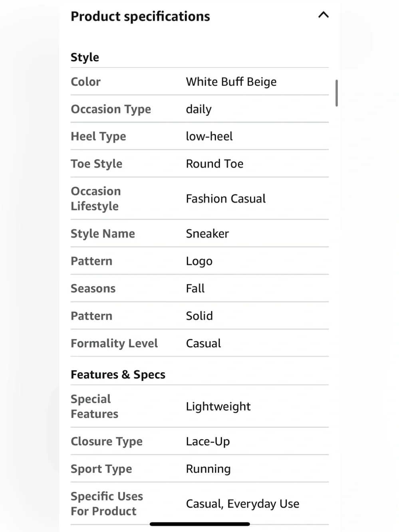Select the Color row label
The height and width of the screenshot is (532, 399).
pyautogui.click(x=85, y=81)
